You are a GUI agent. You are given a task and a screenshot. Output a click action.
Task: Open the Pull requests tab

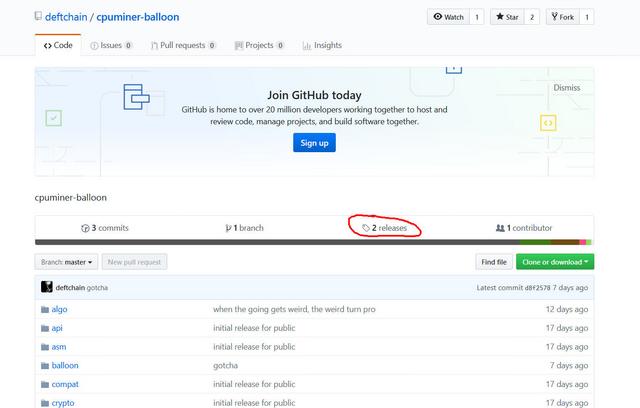pyautogui.click(x=183, y=45)
